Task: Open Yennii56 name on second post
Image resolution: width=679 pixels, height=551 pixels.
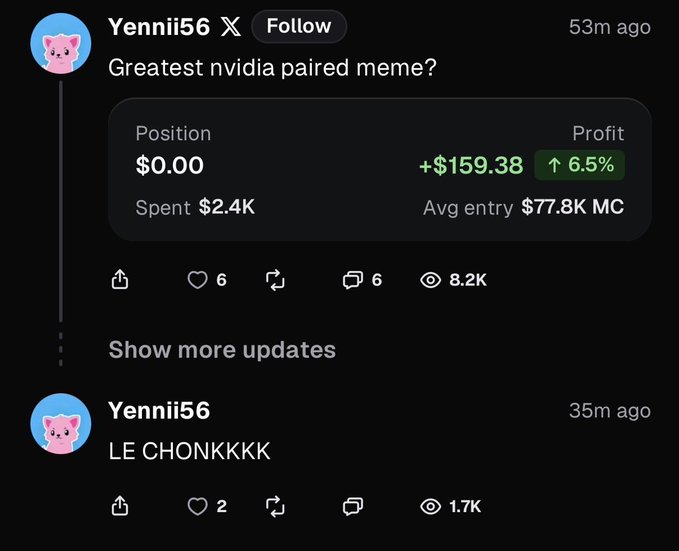Action: point(159,410)
